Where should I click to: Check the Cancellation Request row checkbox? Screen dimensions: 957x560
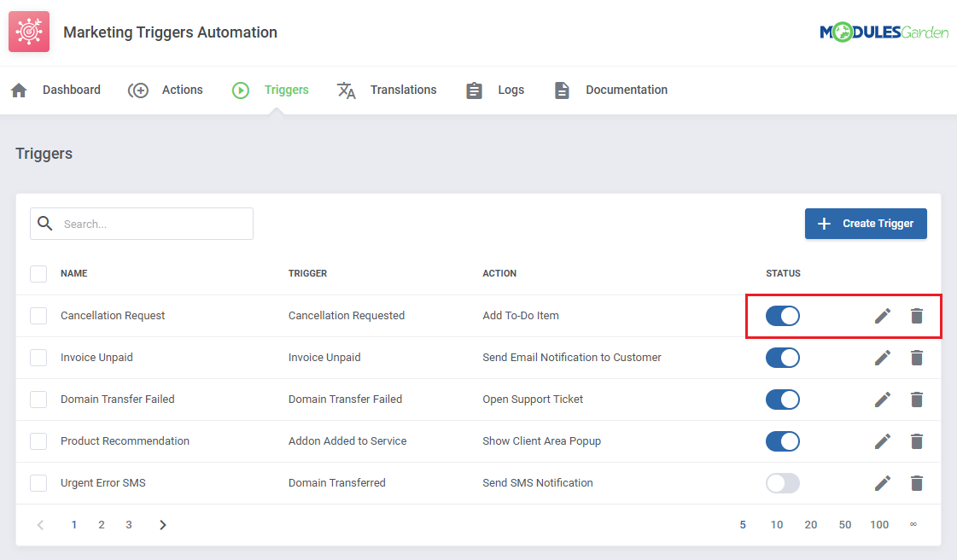(x=38, y=316)
